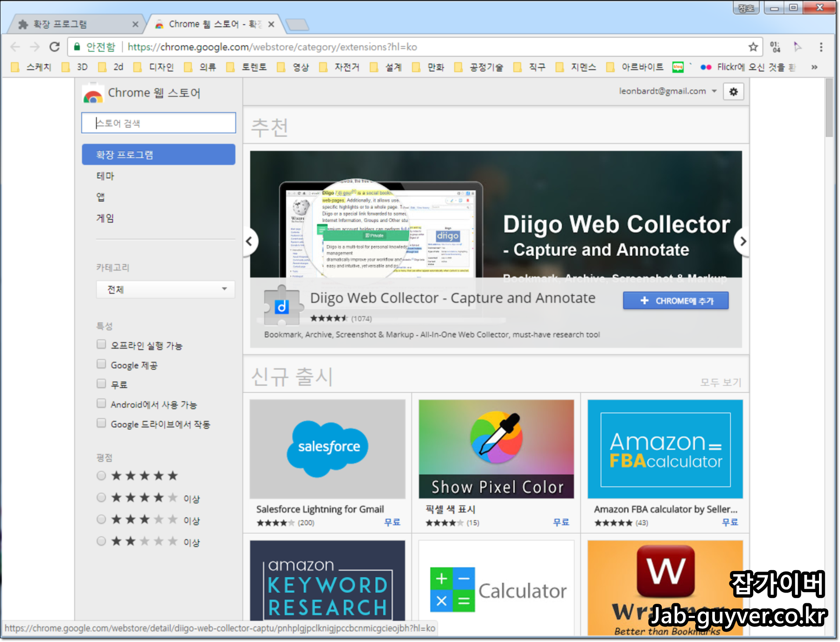
Task: Click the page vertical scrollbar thumb
Action: pyautogui.click(x=829, y=107)
